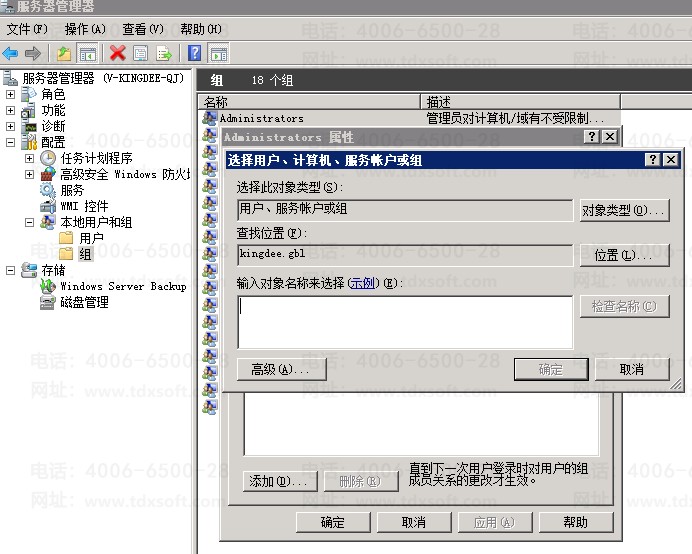Click the red Delete icon in toolbar
Screen dimensions: 692x554
click(x=117, y=53)
